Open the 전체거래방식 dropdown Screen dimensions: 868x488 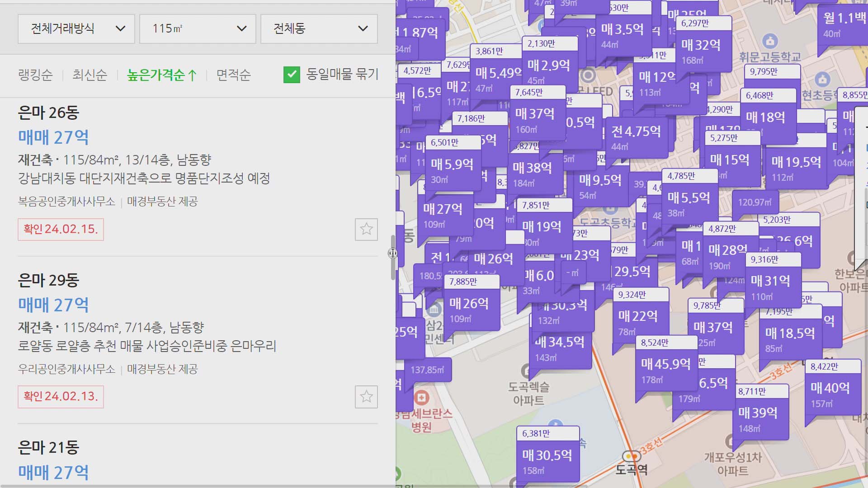(x=75, y=28)
